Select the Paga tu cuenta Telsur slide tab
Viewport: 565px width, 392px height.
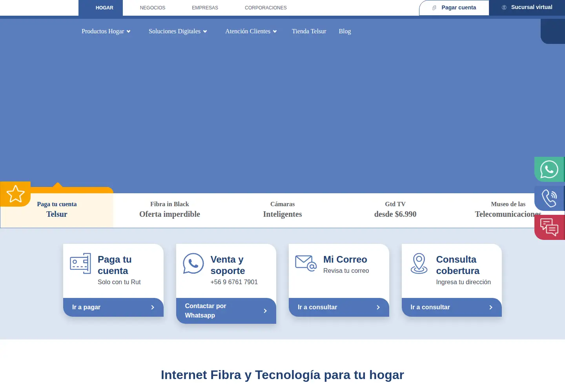tap(57, 210)
